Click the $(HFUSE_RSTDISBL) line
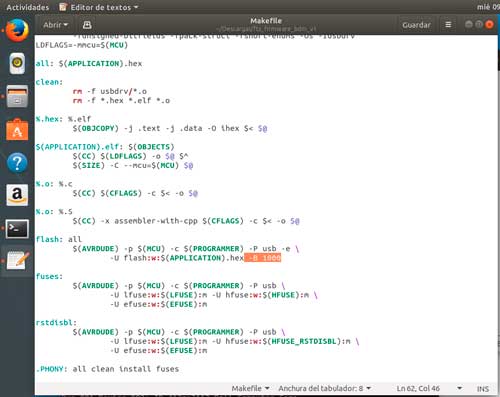The height and width of the screenshot is (397, 500). tap(235, 341)
